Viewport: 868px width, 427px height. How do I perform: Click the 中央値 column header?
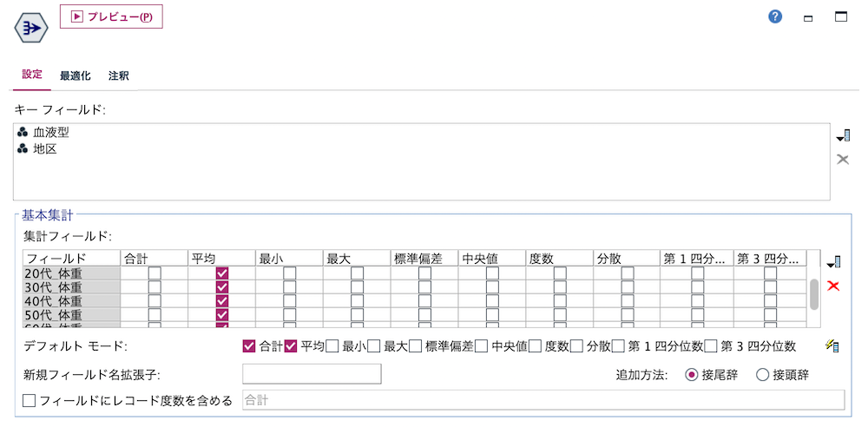click(x=492, y=258)
